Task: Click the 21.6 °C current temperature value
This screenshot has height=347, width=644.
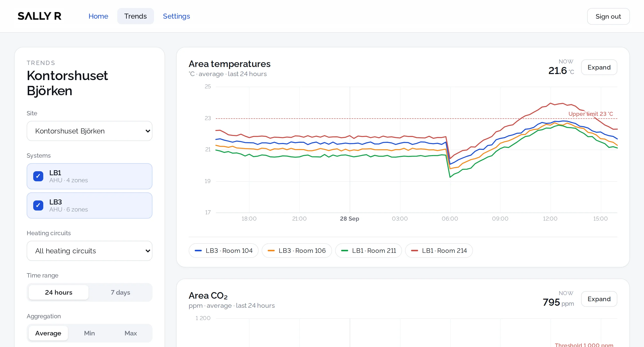Action: pyautogui.click(x=561, y=71)
